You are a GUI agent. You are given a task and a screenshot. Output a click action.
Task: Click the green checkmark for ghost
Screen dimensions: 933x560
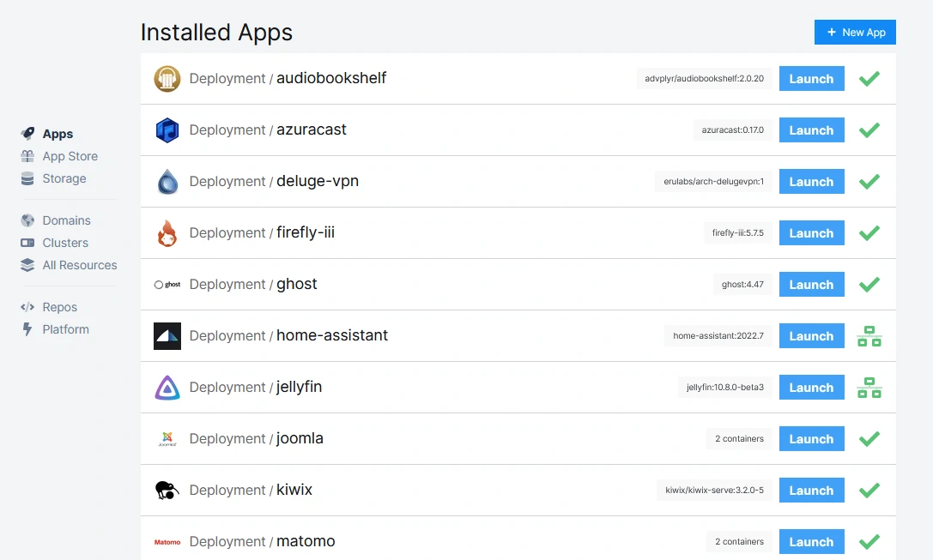coord(869,285)
